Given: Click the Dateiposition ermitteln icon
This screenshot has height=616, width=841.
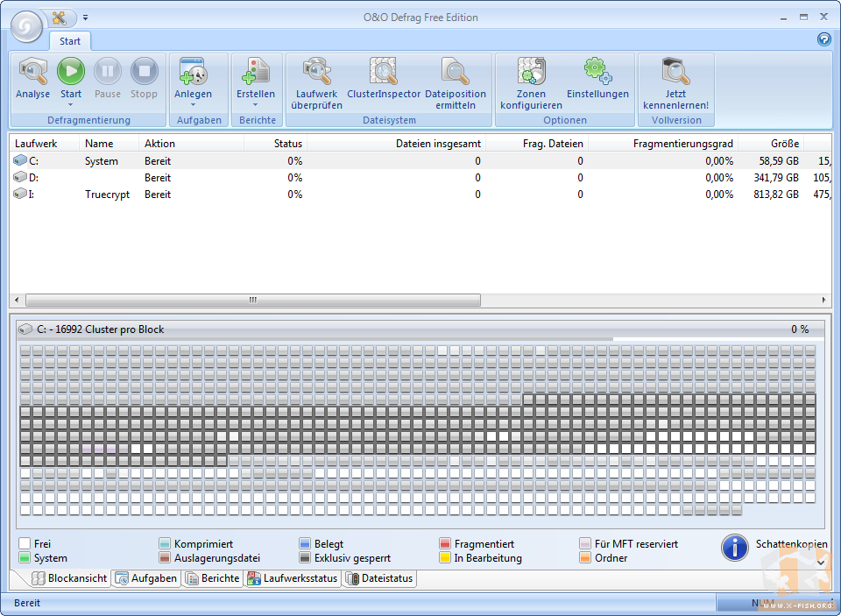Looking at the screenshot, I should (456, 71).
